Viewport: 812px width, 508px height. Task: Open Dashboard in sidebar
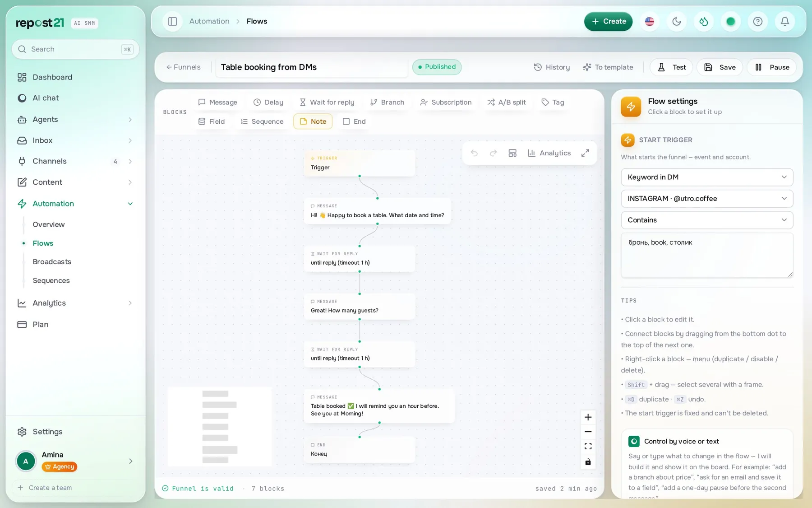[x=75, y=77]
